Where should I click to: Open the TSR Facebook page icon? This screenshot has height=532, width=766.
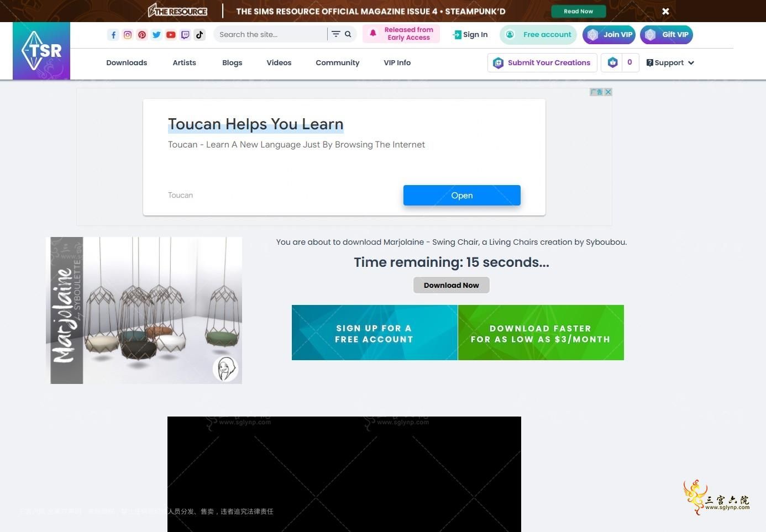click(x=113, y=35)
